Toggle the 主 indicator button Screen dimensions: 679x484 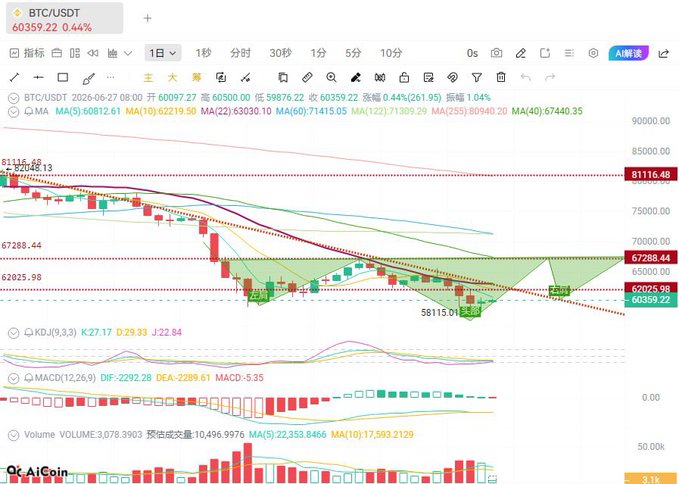coord(149,77)
